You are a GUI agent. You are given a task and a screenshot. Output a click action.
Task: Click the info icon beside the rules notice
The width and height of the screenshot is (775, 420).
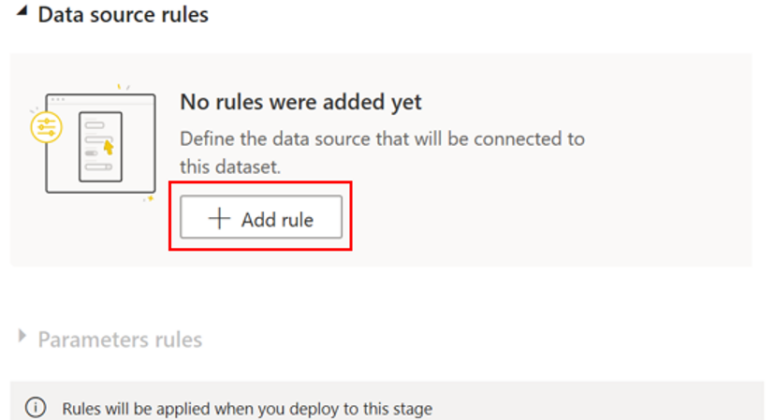(36, 407)
